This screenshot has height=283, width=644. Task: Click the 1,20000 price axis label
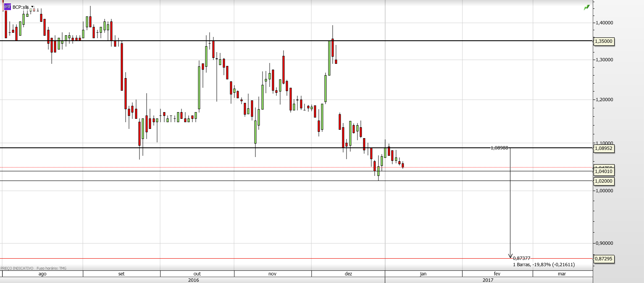point(605,100)
